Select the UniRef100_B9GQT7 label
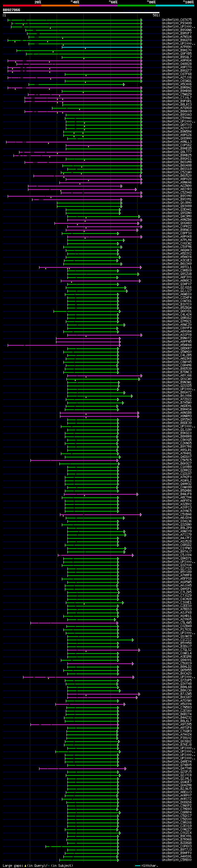This screenshot has height=868, width=197. click(177, 71)
